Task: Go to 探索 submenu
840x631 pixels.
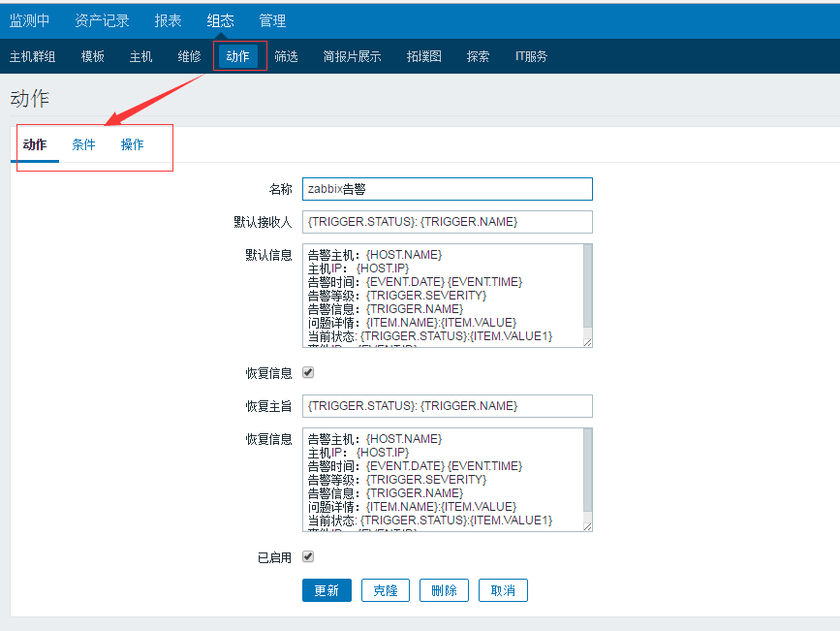Action: click(x=478, y=56)
